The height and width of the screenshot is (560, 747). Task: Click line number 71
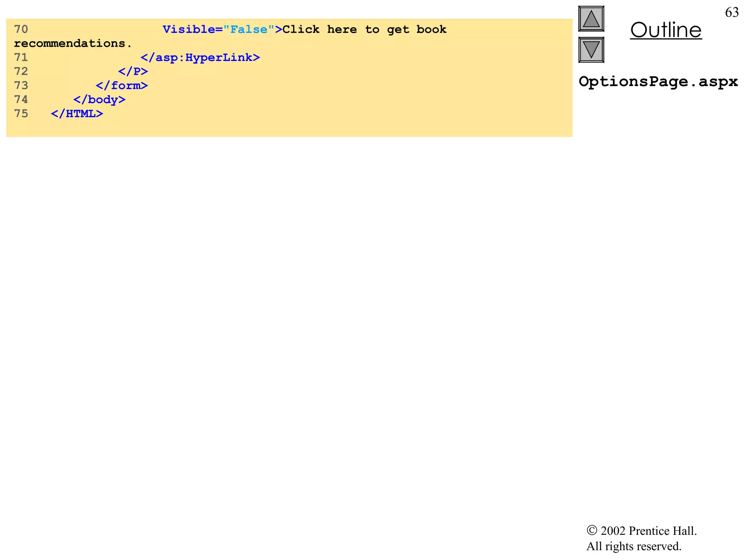click(x=21, y=57)
